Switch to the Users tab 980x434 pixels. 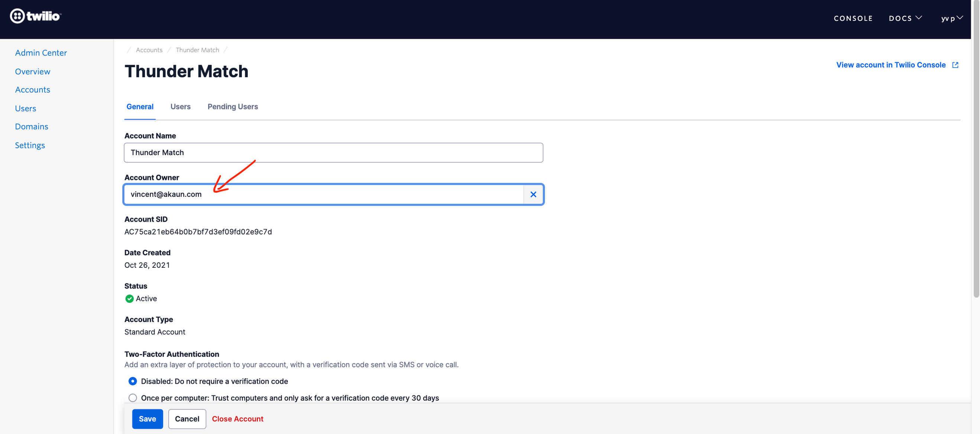click(180, 107)
